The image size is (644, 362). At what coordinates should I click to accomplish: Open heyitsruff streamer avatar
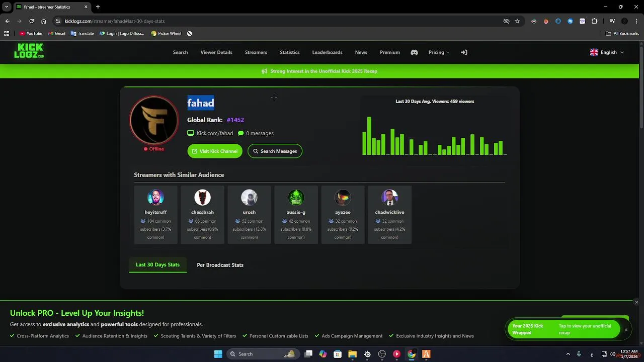(x=155, y=198)
